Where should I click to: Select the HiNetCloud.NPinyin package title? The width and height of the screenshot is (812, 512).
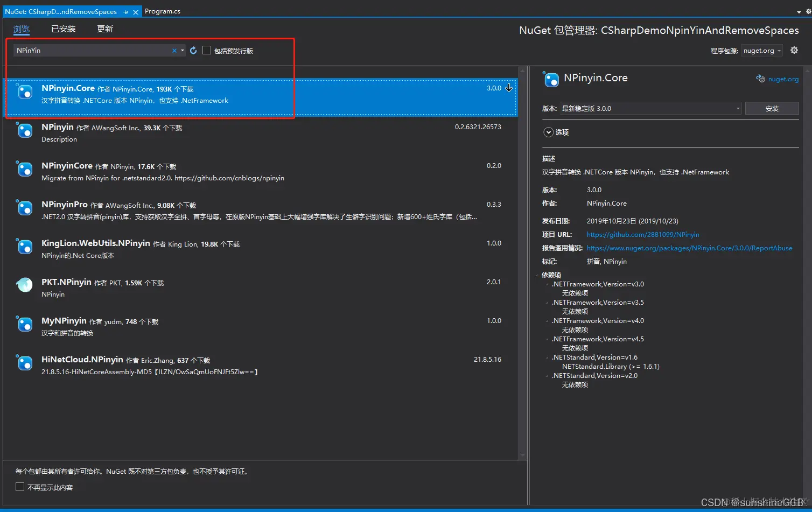82,360
